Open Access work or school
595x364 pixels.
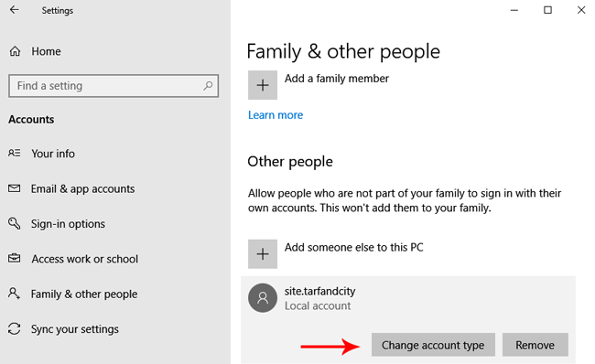point(84,259)
